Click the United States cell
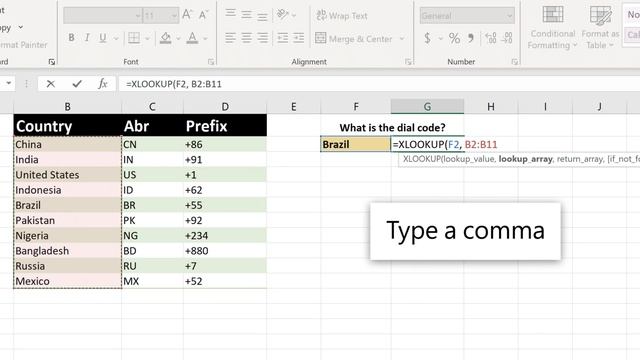640x360 pixels. [67, 175]
